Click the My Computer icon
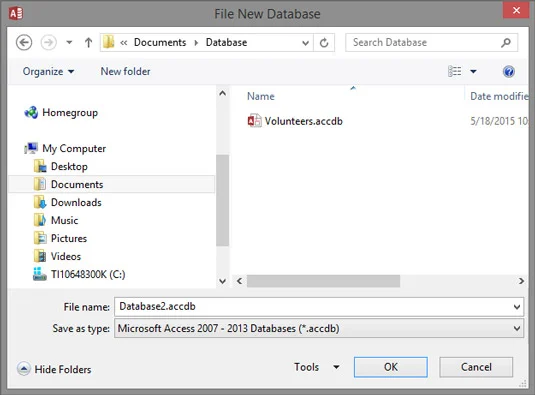Viewport: 535px width, 395px height. (x=31, y=148)
